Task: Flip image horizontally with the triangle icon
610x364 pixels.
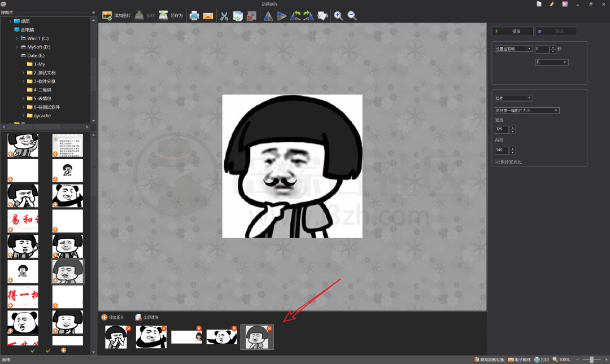Action: pos(268,16)
